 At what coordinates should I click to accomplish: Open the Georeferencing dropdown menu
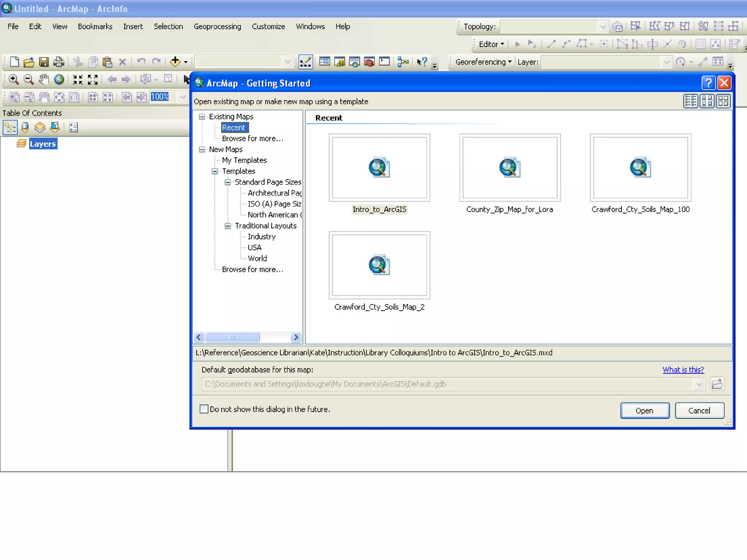click(483, 62)
